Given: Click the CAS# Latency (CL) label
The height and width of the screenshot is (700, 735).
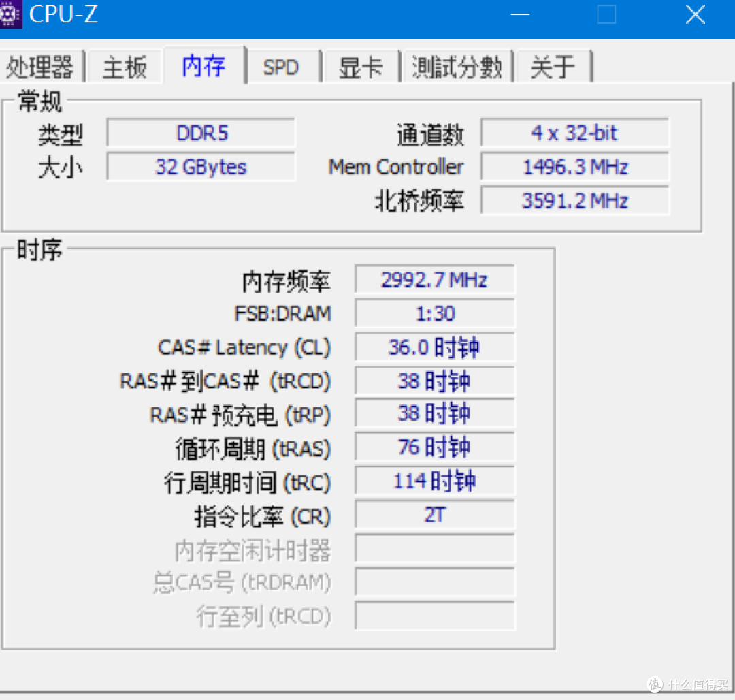Looking at the screenshot, I should (x=244, y=348).
